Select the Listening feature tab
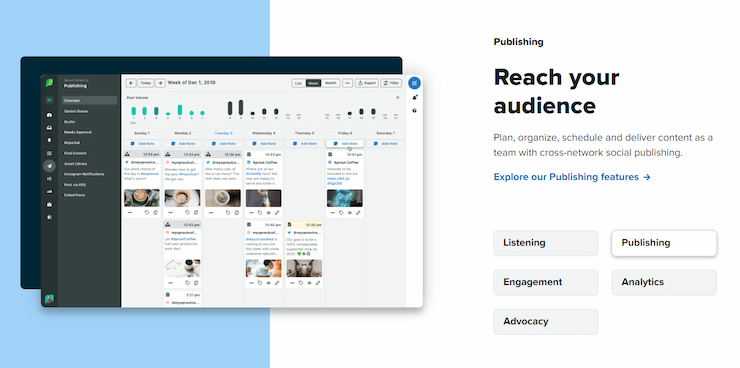Screen dimensions: 740x368 (x=546, y=243)
